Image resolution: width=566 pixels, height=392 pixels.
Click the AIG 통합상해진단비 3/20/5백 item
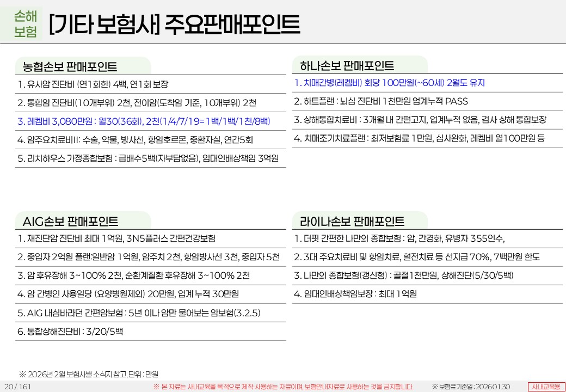coord(70,331)
